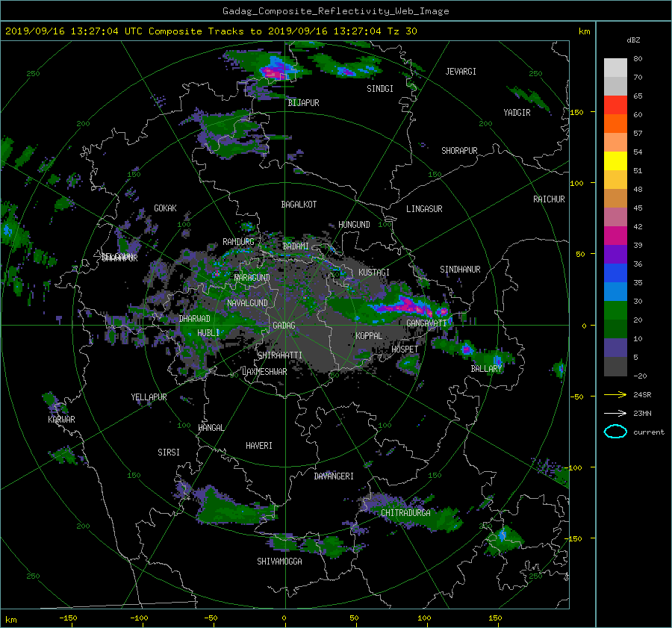Click the SHIVAMOGGA city label
Image resolution: width=672 pixels, height=628 pixels.
(x=279, y=562)
